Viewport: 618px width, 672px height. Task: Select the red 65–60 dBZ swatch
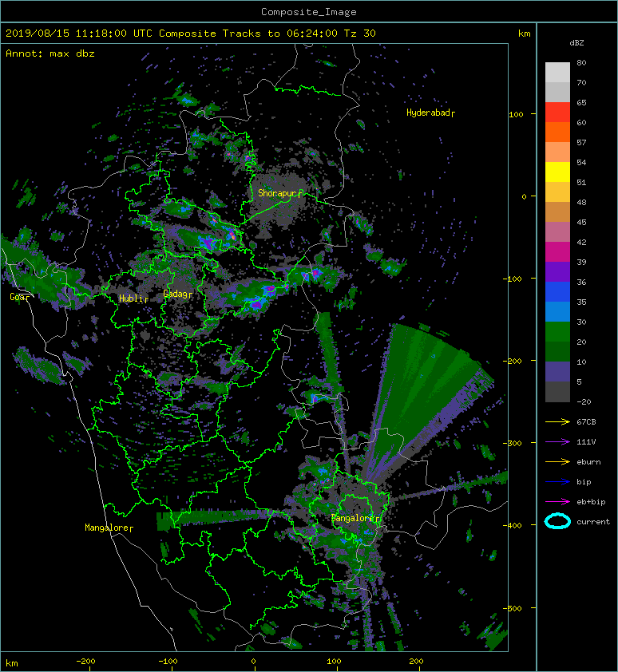(x=557, y=113)
